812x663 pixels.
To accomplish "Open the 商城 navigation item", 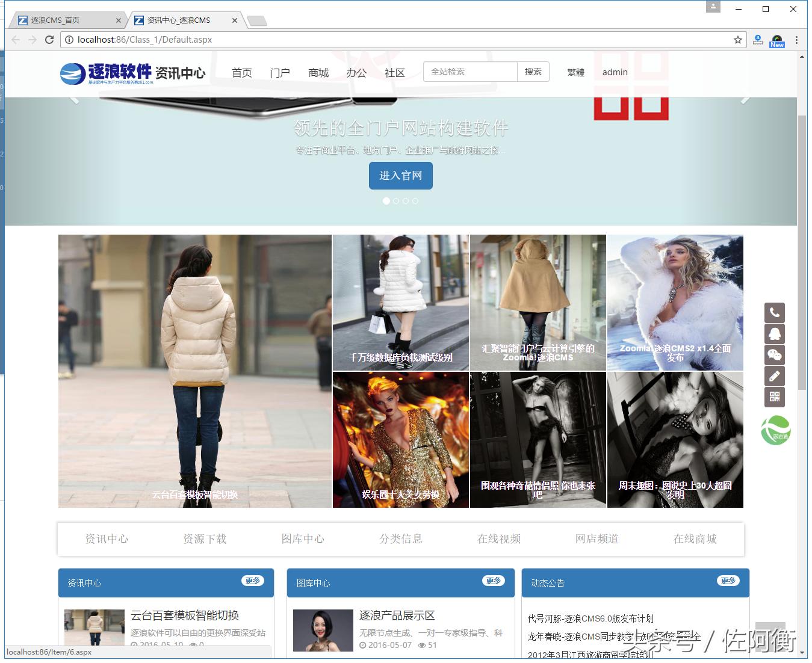I will point(318,73).
